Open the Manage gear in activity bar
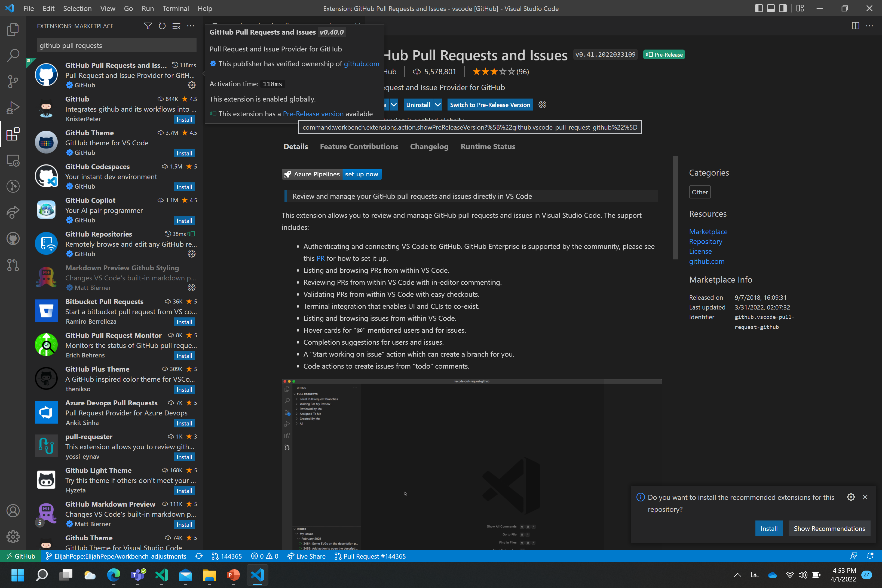 coord(13,537)
